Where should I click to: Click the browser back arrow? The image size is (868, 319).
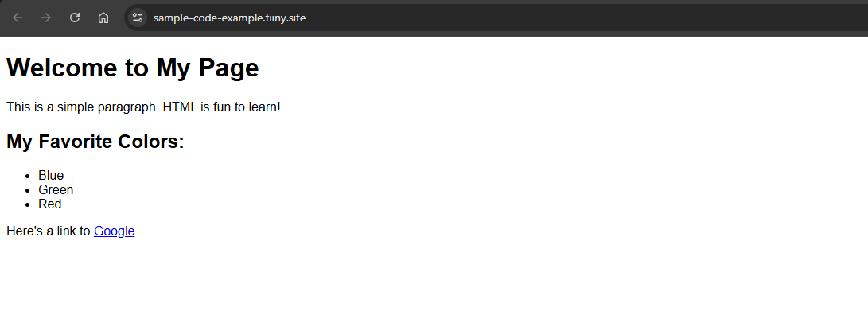[18, 18]
